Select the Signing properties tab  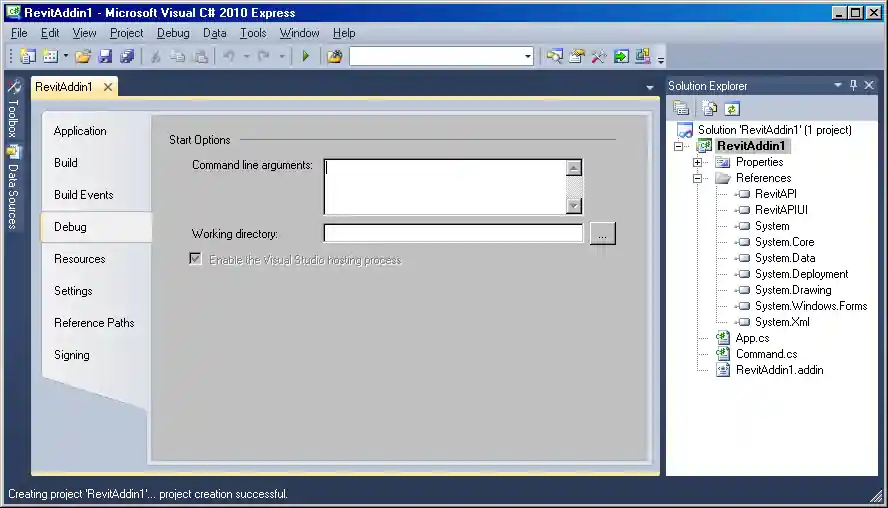pos(72,355)
